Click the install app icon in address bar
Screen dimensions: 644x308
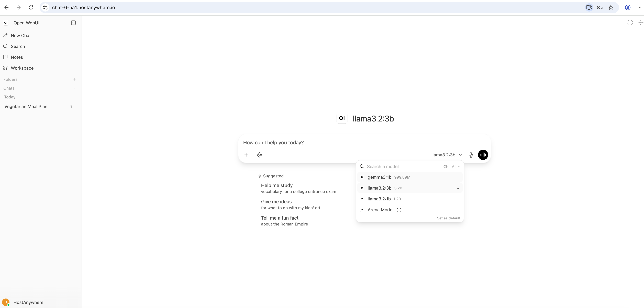pyautogui.click(x=589, y=7)
